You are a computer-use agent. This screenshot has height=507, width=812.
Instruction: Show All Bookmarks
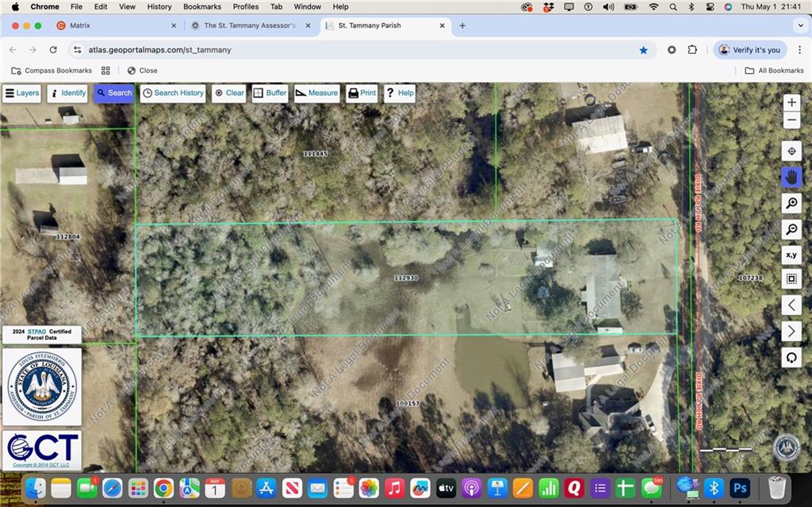coord(775,70)
